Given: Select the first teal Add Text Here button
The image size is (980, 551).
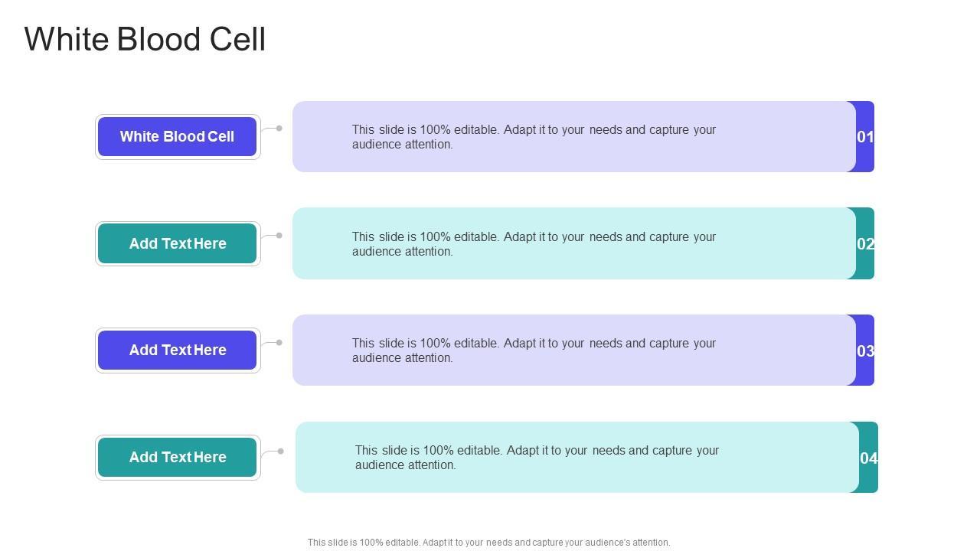Looking at the screenshot, I should click(x=177, y=243).
